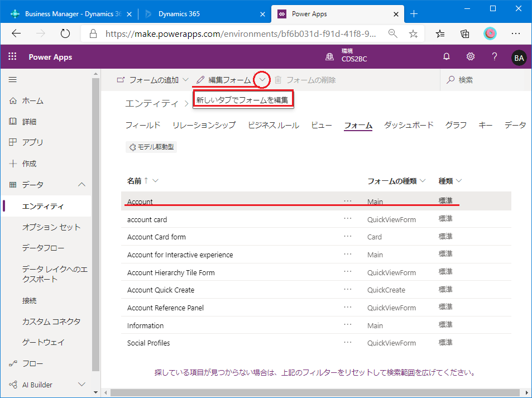The width and height of the screenshot is (532, 398).
Task: Click the browser zoom magnifier icon
Action: tap(392, 33)
